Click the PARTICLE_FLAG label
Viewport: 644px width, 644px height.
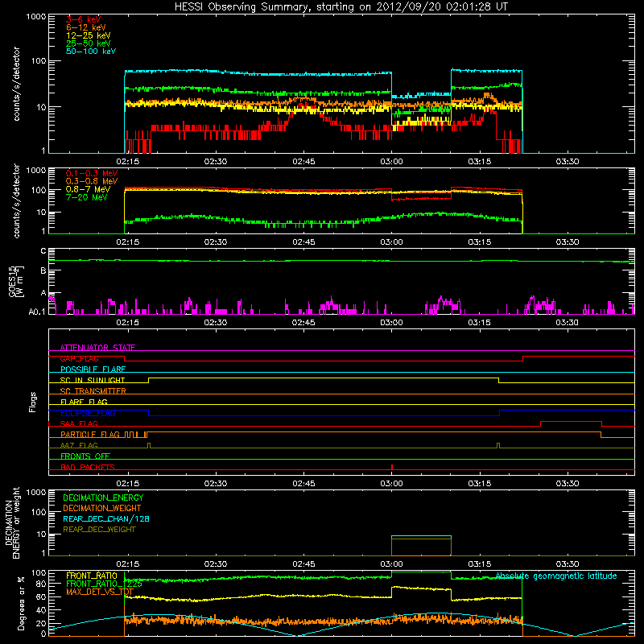(90, 434)
